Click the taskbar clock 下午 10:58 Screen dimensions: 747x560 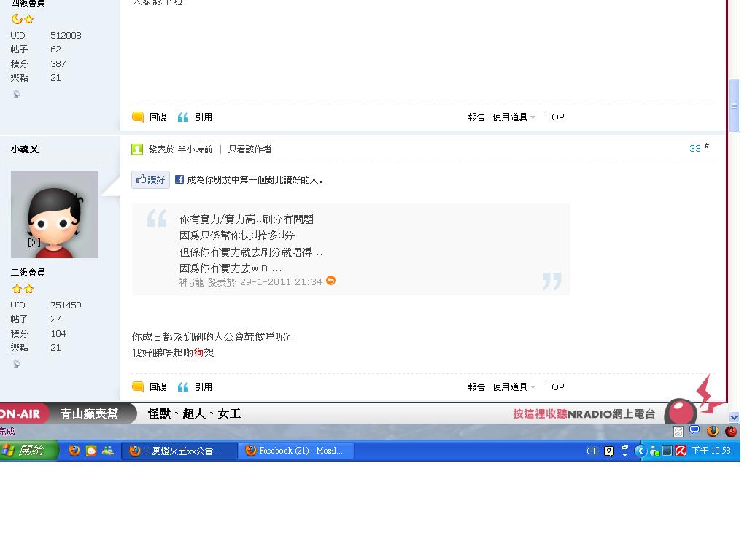711,451
